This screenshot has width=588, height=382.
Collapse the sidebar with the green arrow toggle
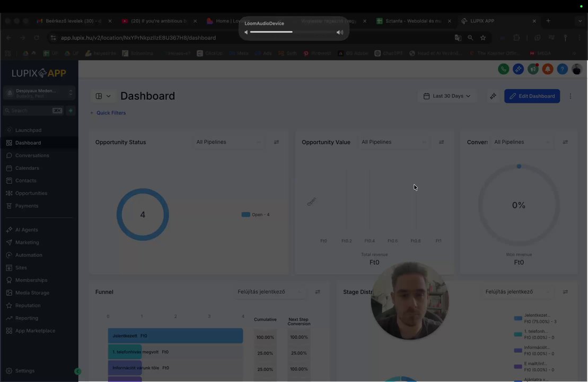(77, 371)
